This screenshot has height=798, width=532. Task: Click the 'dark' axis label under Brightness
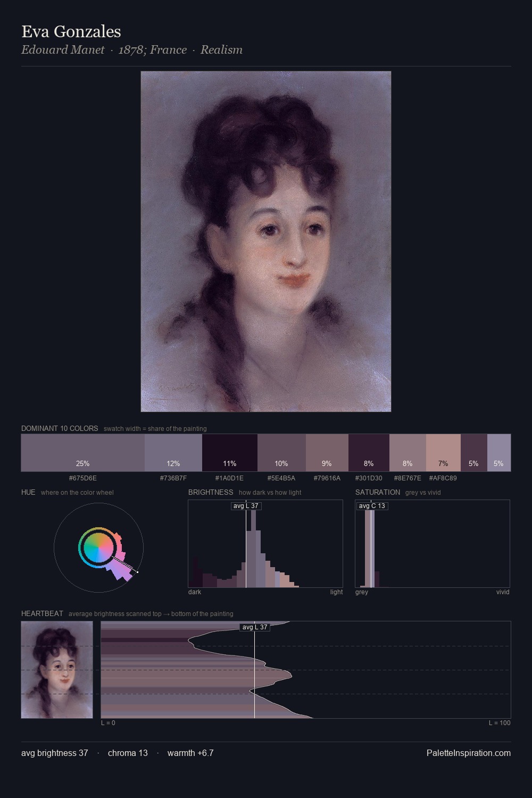(x=195, y=592)
